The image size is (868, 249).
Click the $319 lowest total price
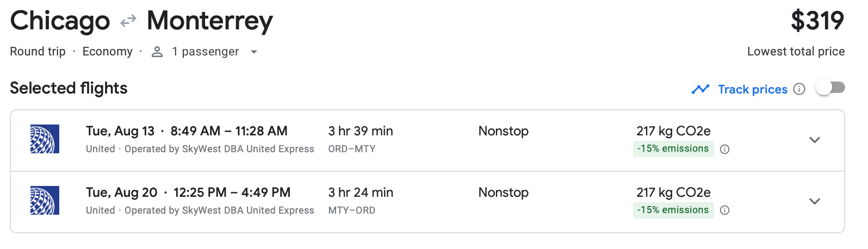tap(817, 21)
